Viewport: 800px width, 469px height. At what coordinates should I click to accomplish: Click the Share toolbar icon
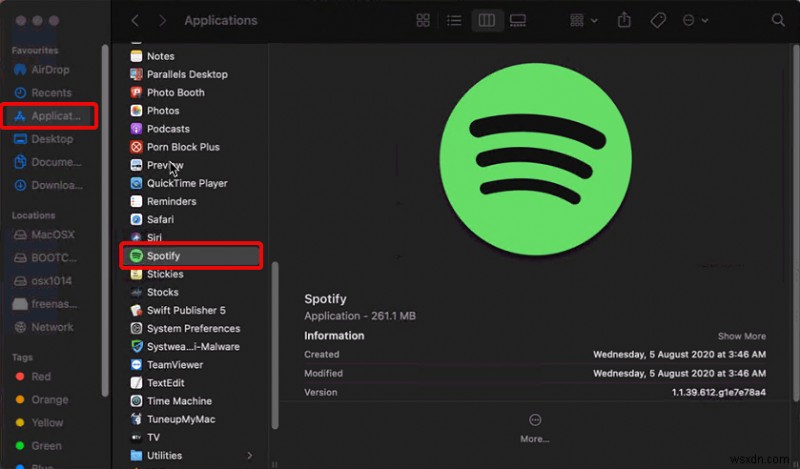[624, 20]
